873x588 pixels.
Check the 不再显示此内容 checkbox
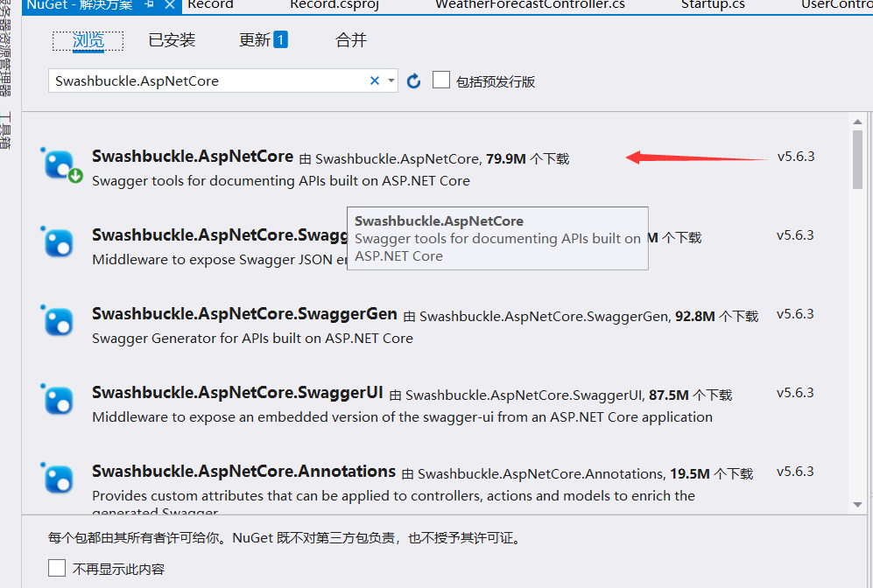point(57,568)
